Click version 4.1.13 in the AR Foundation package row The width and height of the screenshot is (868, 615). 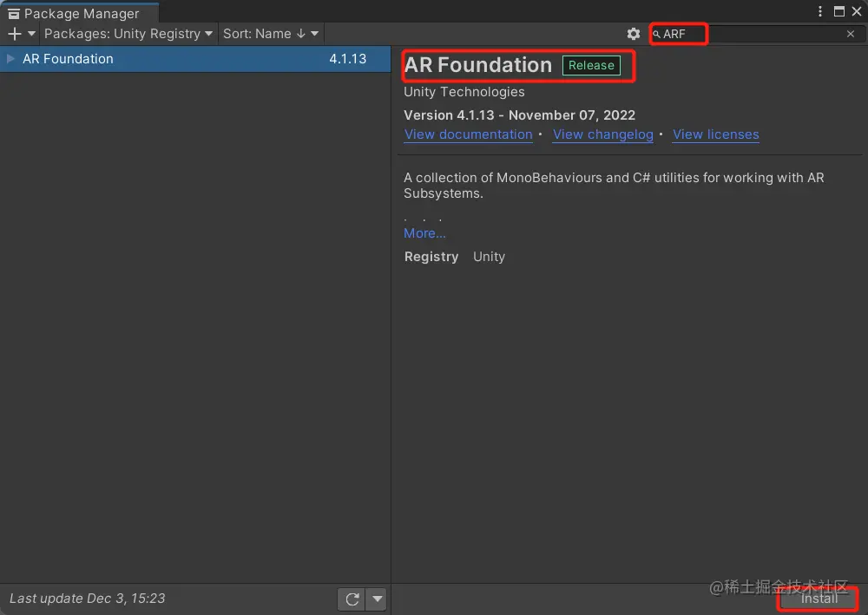pyautogui.click(x=348, y=59)
